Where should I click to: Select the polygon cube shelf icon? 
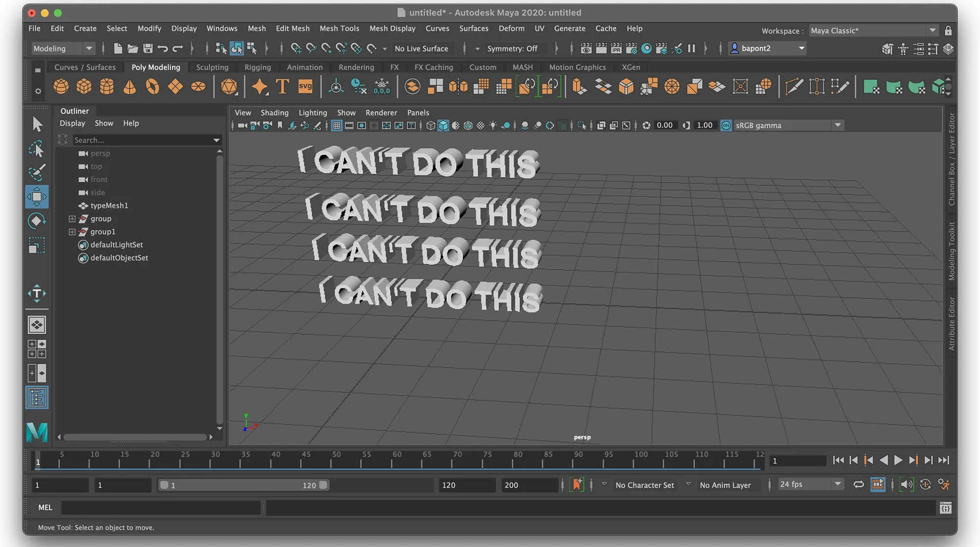click(x=84, y=87)
